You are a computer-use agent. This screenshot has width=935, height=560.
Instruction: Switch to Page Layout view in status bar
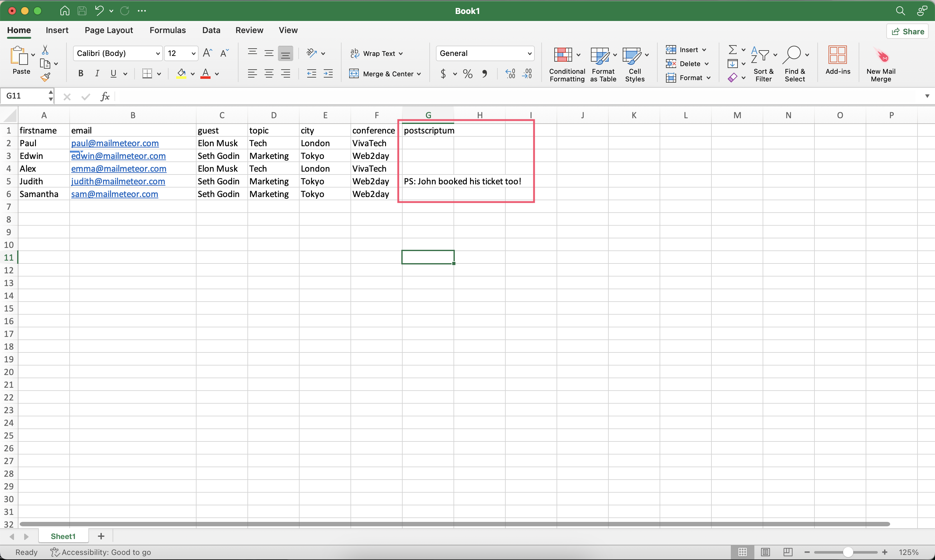(765, 552)
